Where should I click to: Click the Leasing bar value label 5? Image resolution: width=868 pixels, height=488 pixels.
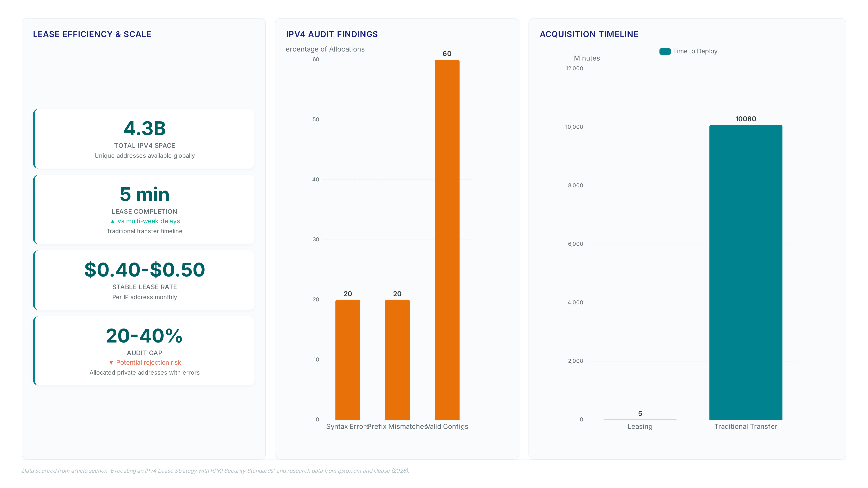click(640, 414)
